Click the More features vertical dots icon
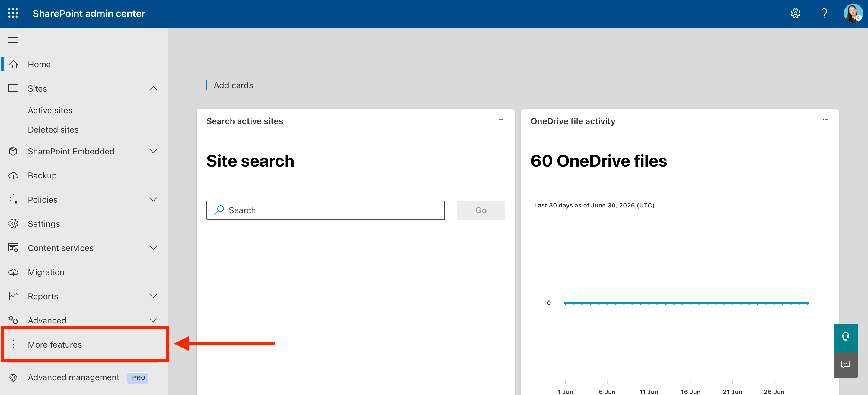 click(13, 344)
